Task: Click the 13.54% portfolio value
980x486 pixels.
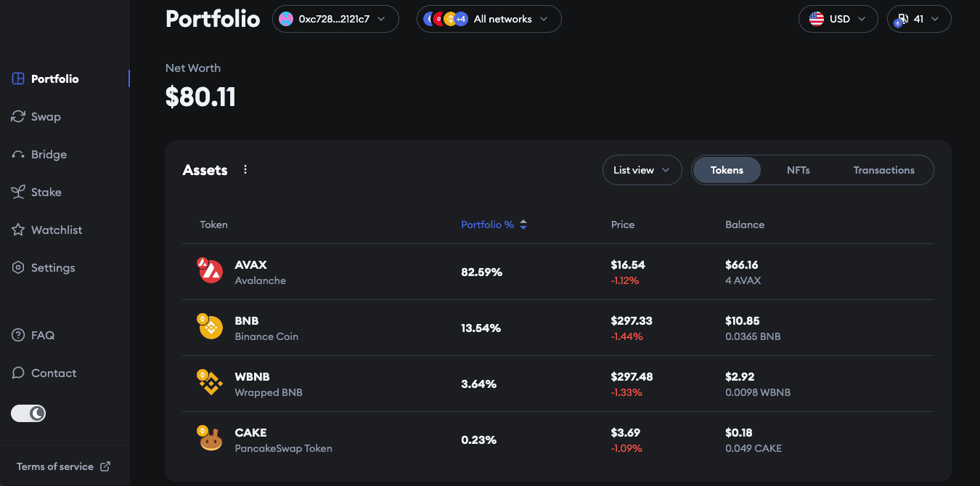Action: tap(481, 328)
